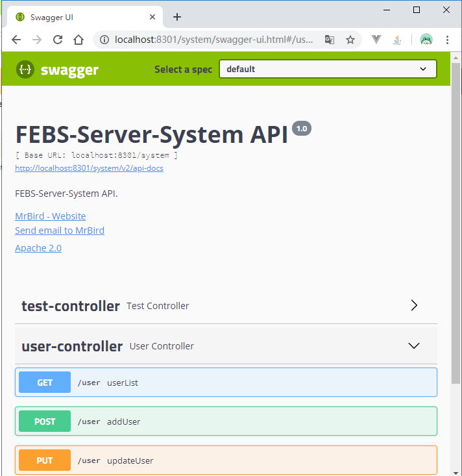Open the Vue devtools extension icon
The width and height of the screenshot is (462, 476).
[376, 40]
